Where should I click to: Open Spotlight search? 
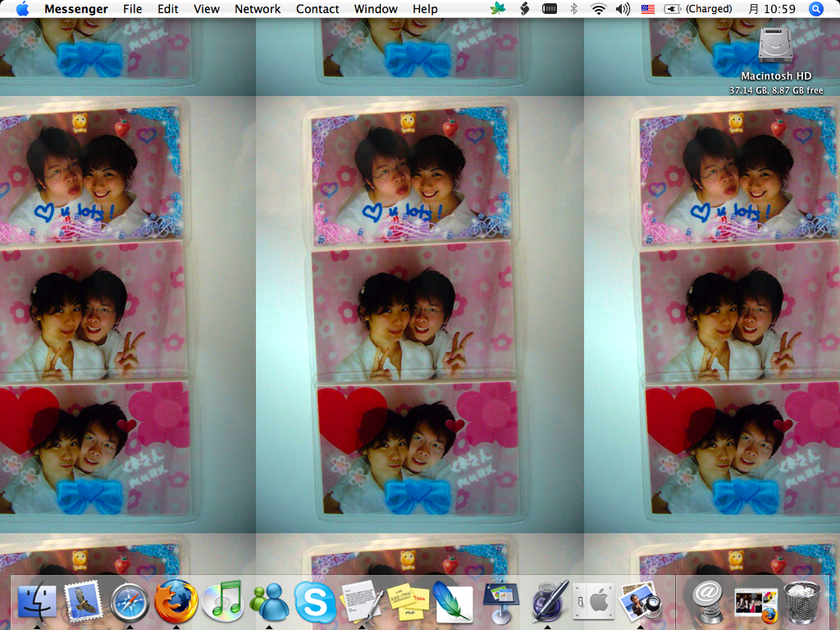(815, 8)
